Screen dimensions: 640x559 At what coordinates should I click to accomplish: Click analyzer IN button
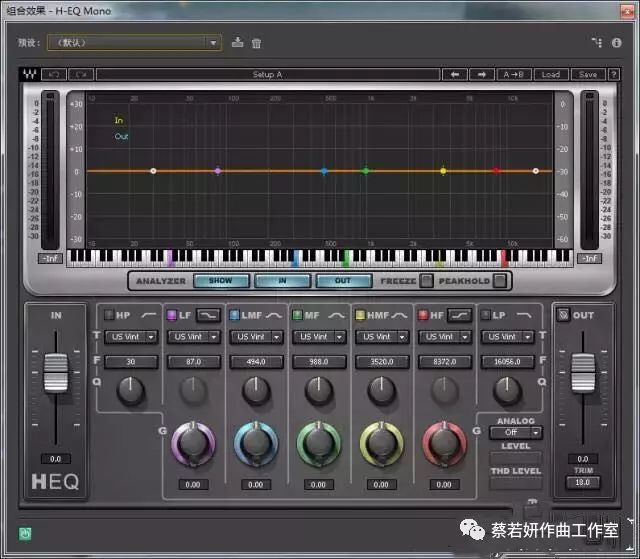click(282, 281)
